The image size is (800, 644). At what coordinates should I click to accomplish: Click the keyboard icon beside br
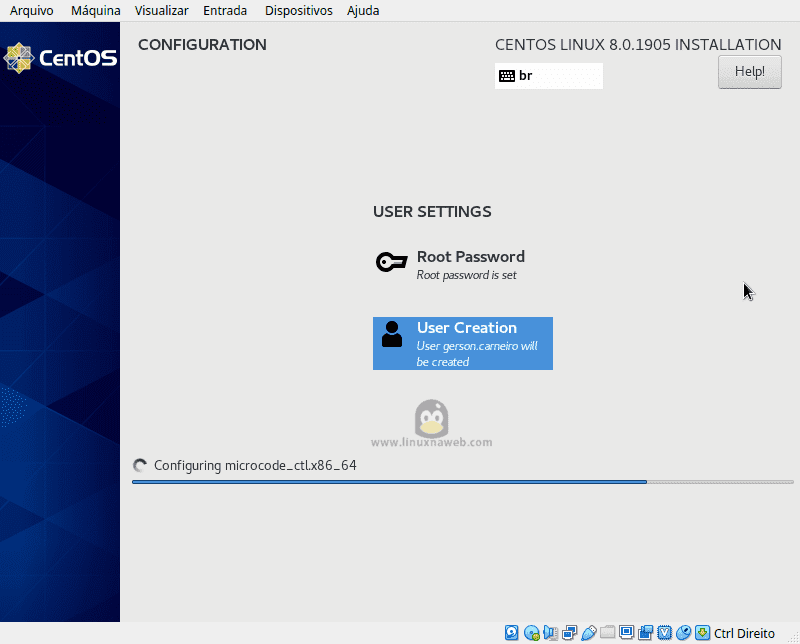(507, 76)
